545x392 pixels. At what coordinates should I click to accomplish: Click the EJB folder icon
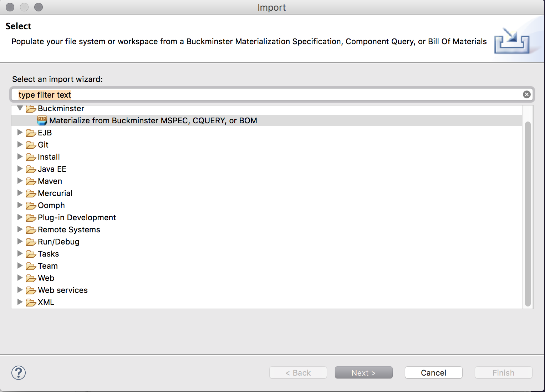point(31,133)
